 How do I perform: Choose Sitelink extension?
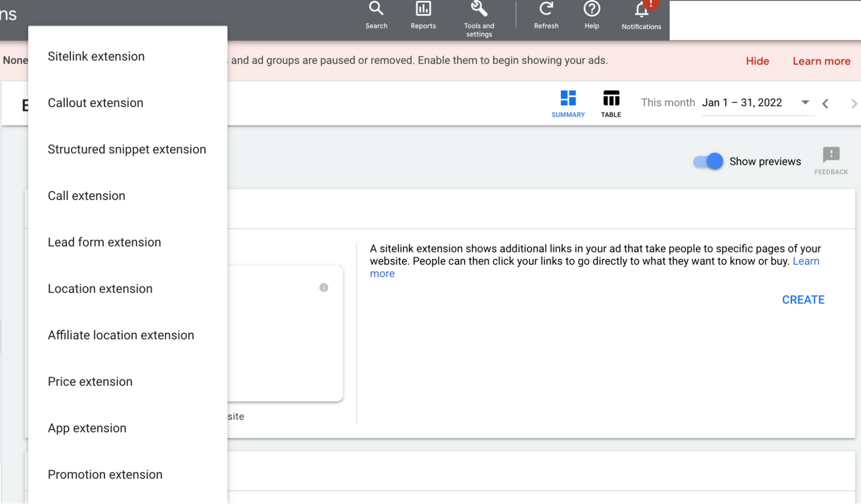[127, 56]
